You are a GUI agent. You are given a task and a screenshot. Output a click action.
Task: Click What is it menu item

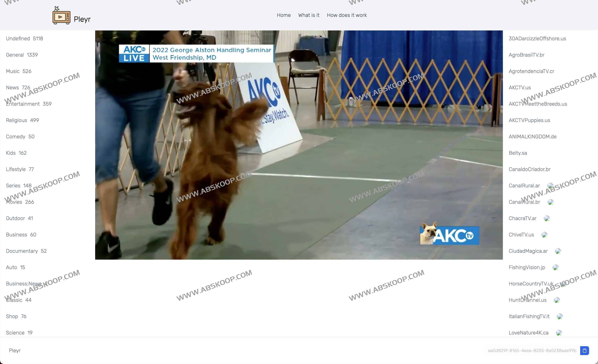click(x=308, y=15)
